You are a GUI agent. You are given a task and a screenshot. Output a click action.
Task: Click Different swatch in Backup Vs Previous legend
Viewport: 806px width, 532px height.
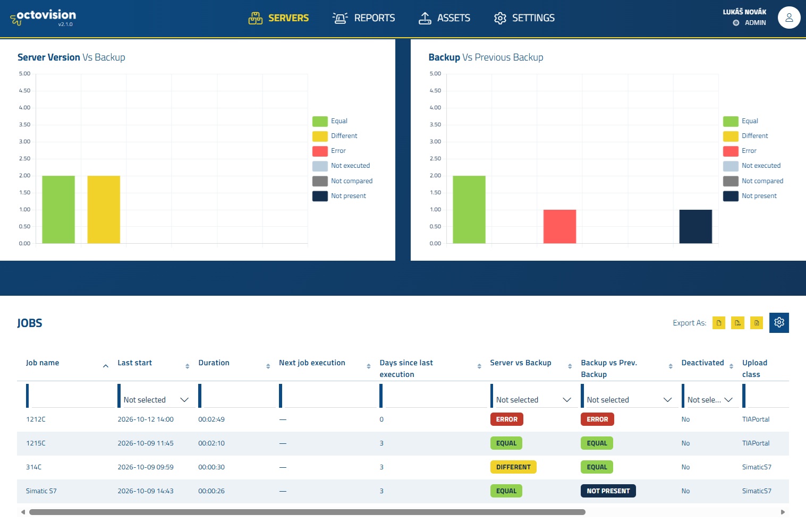point(731,136)
